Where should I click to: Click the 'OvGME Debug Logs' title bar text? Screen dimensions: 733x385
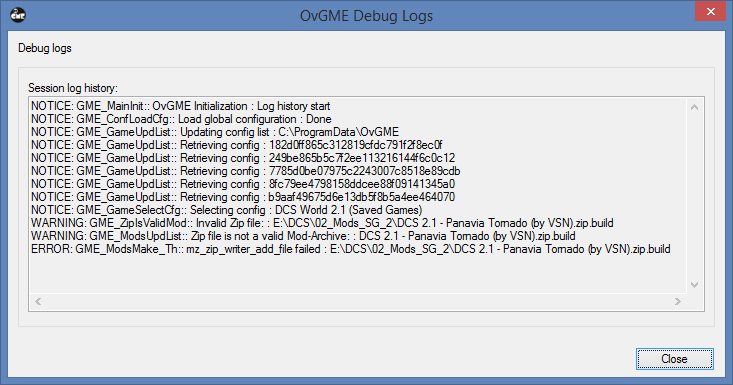(x=366, y=15)
